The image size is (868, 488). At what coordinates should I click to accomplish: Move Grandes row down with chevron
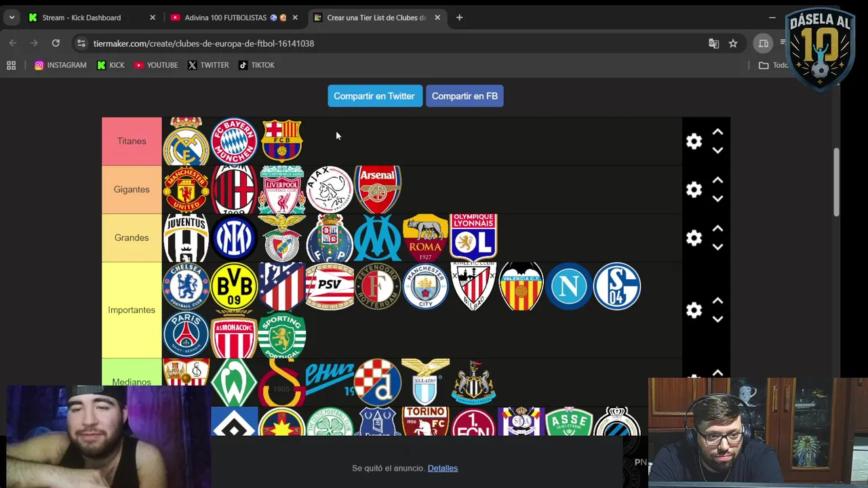(717, 247)
